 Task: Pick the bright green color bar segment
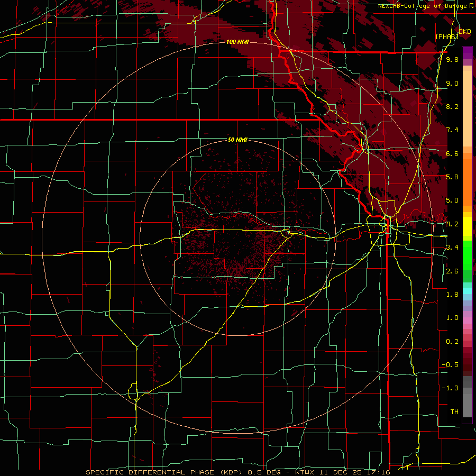[x=467, y=255]
